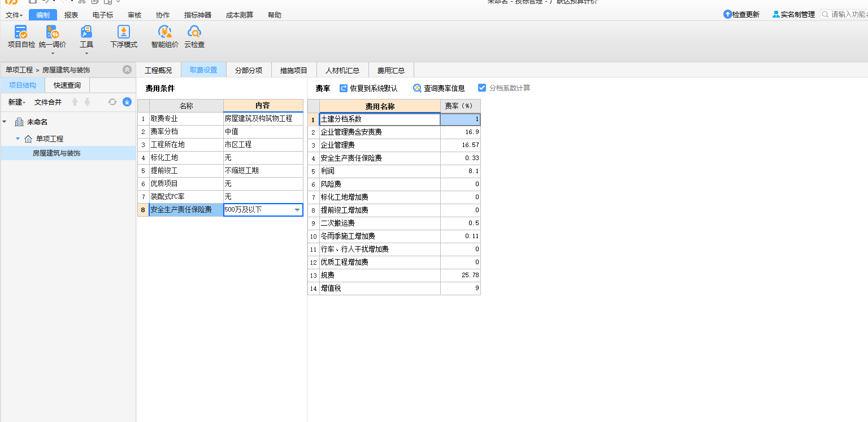The height and width of the screenshot is (422, 868).
Task: Switch to 人材机汇总 summary tab
Action: 342,70
